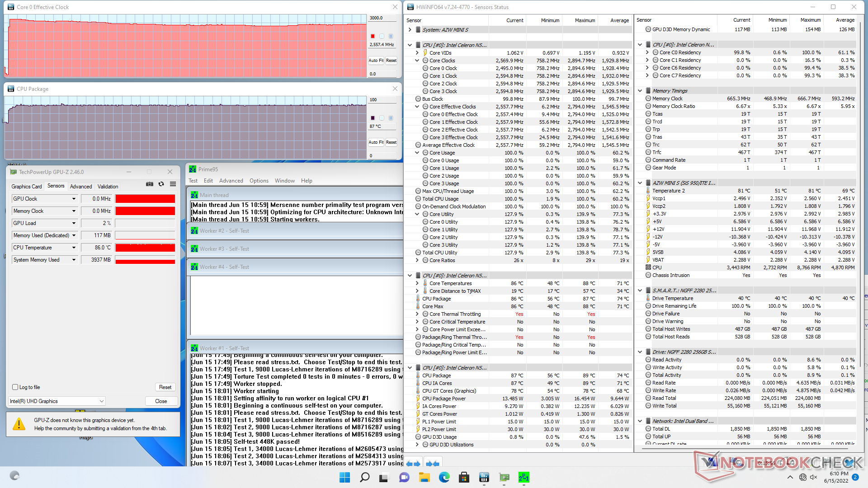Click the GPU-Z warning triangle icon
The height and width of the screenshot is (488, 868).
tap(19, 424)
